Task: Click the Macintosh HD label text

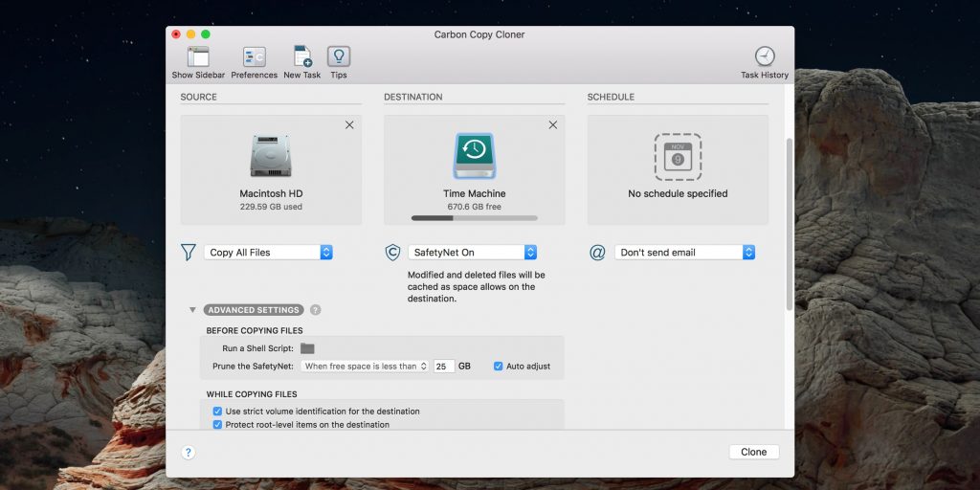Action: tap(271, 193)
